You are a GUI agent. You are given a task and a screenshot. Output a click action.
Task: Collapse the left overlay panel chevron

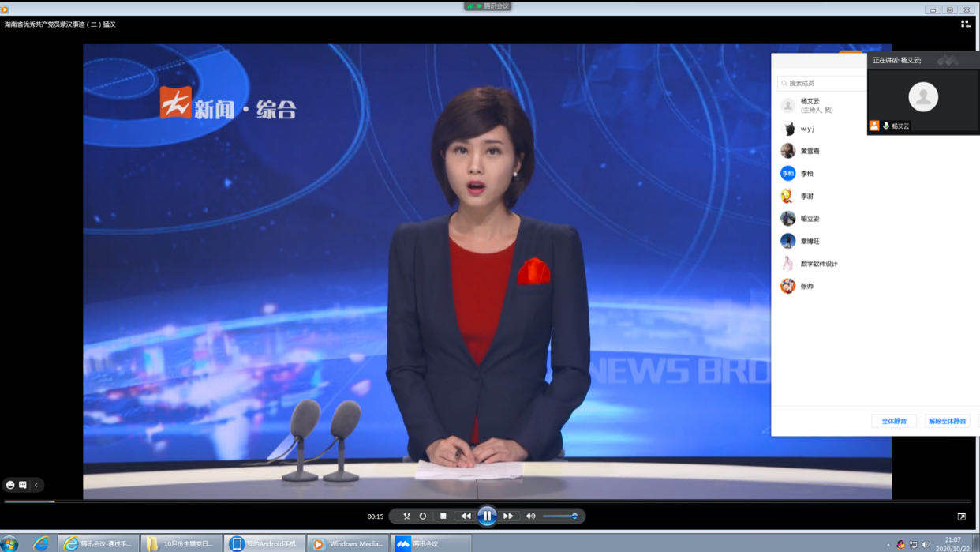36,485
